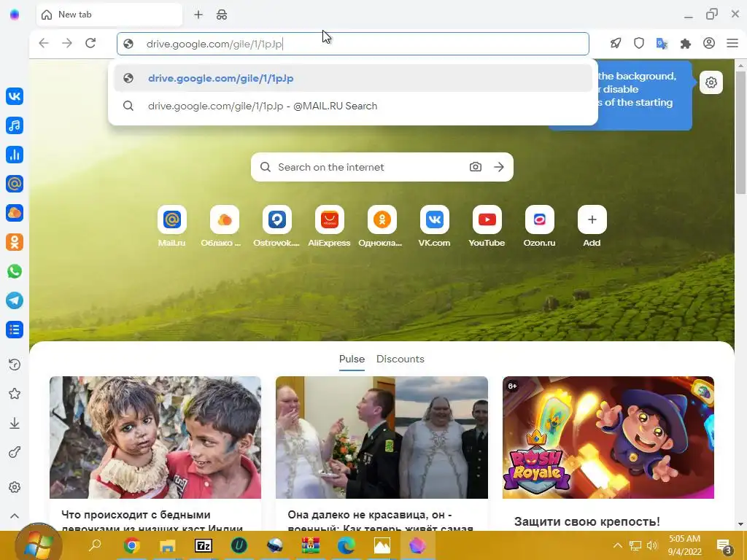
Task: Open the translate page icon
Action: tap(662, 43)
